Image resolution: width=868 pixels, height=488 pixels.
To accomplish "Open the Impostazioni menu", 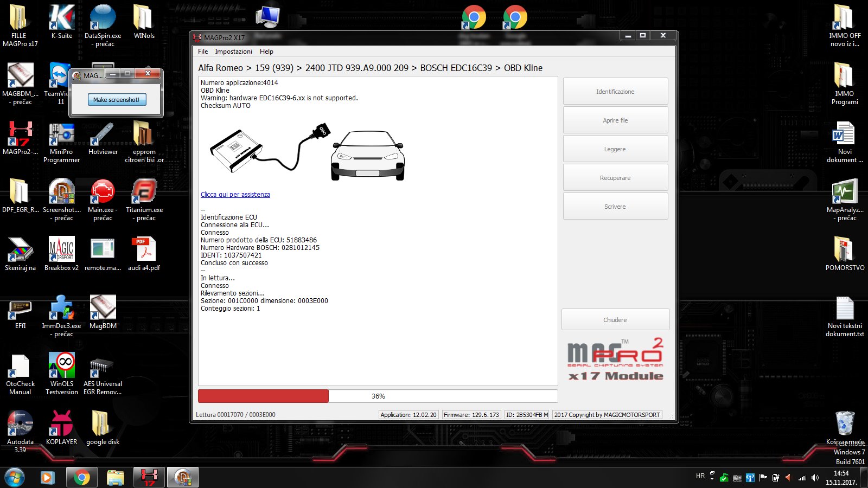I will (233, 52).
